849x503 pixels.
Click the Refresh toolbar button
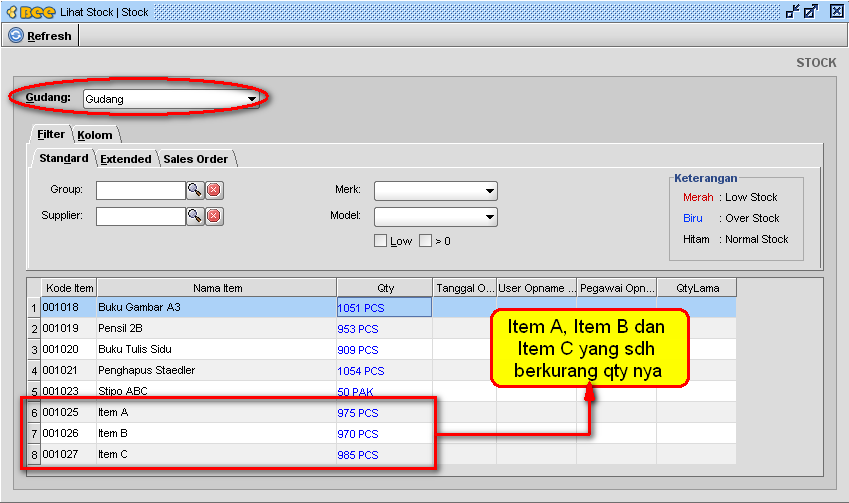click(40, 36)
